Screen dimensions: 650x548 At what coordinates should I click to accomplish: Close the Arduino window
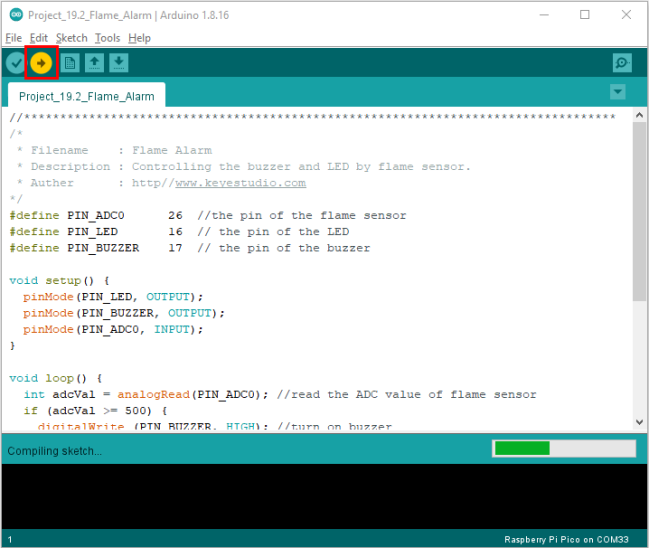coord(626,15)
